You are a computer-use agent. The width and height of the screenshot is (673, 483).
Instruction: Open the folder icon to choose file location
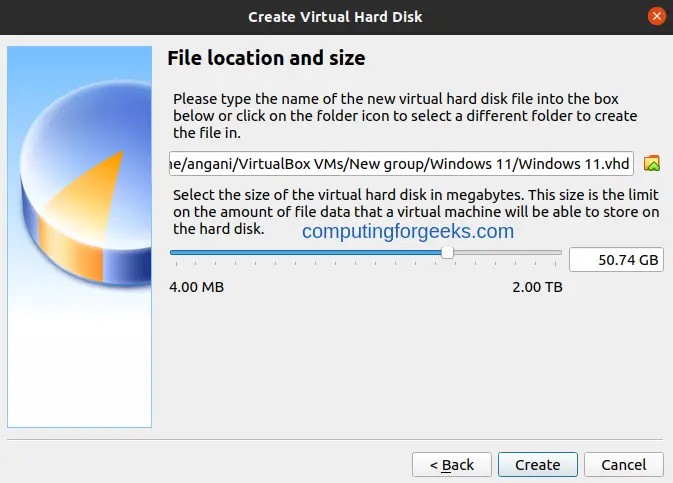click(x=652, y=163)
